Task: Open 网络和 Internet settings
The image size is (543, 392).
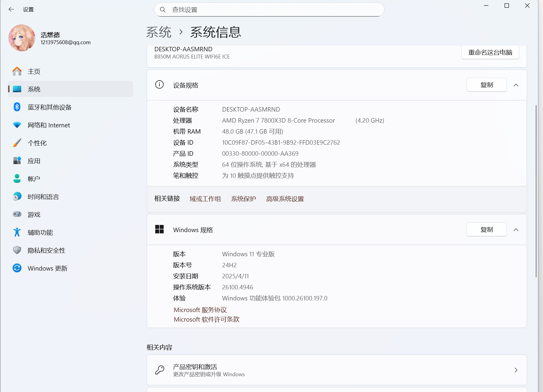Action: (x=71, y=125)
